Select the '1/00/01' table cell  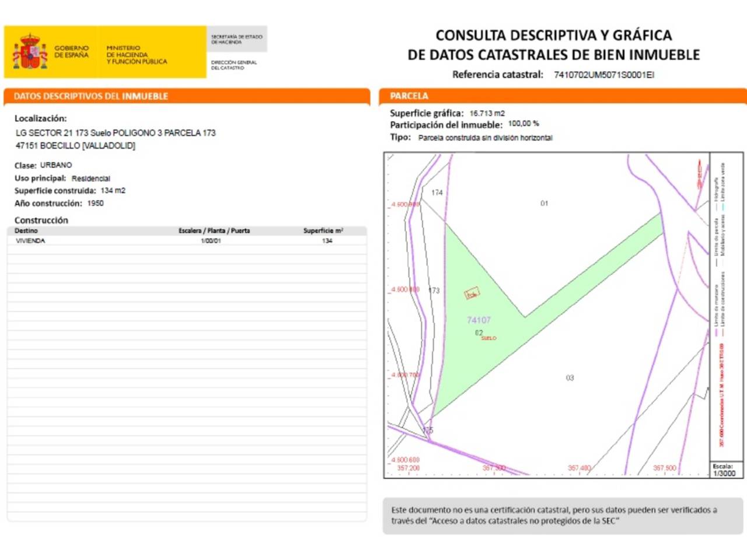(211, 240)
